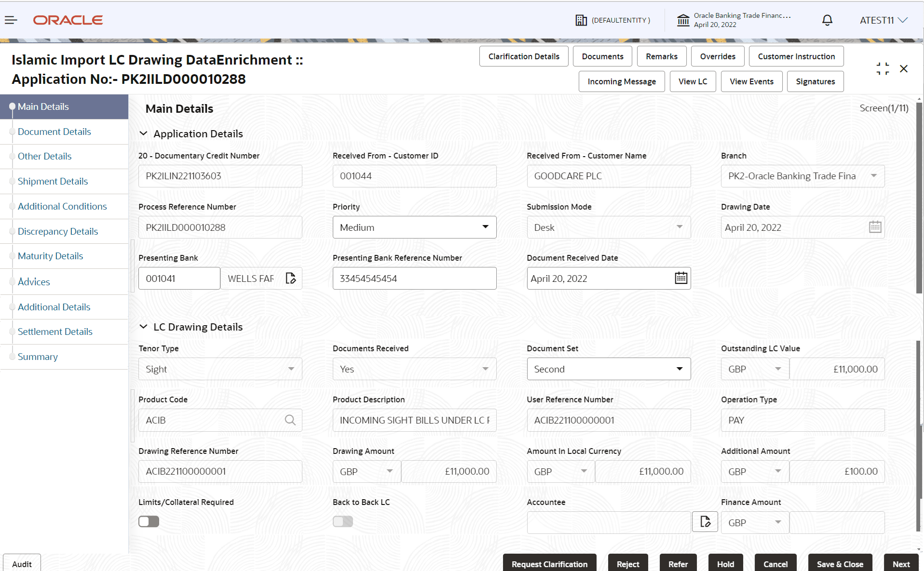Enable the Limits/Collateral Required toggle
The height and width of the screenshot is (571, 924).
pos(149,521)
